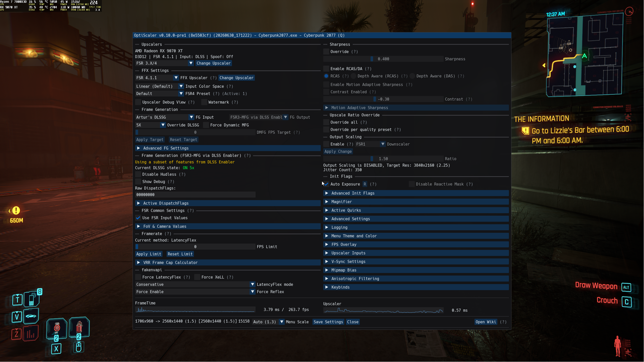Image resolution: width=644 pixels, height=362 pixels.
Task: Click the red circular icon above minimap
Action: click(x=629, y=11)
